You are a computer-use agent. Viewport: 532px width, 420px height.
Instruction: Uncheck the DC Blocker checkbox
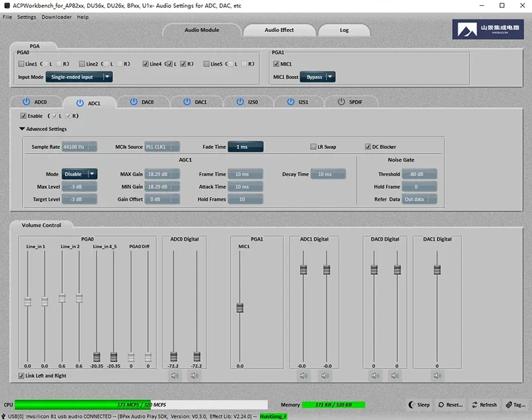368,147
